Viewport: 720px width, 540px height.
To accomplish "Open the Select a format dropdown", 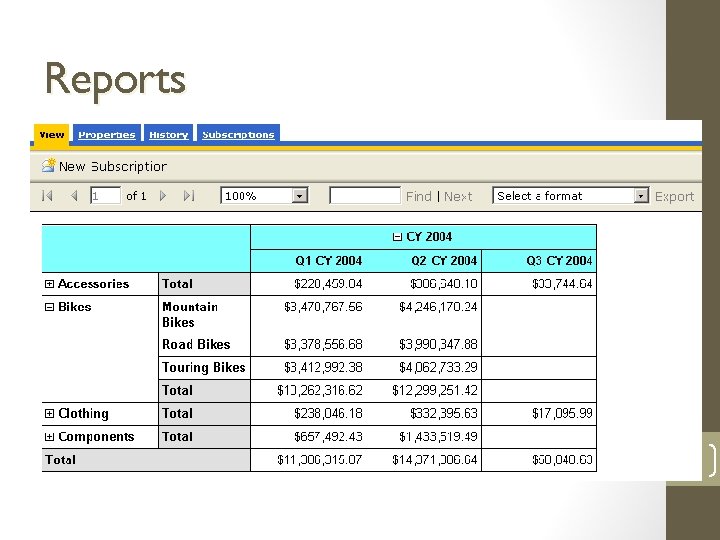I will point(641,196).
